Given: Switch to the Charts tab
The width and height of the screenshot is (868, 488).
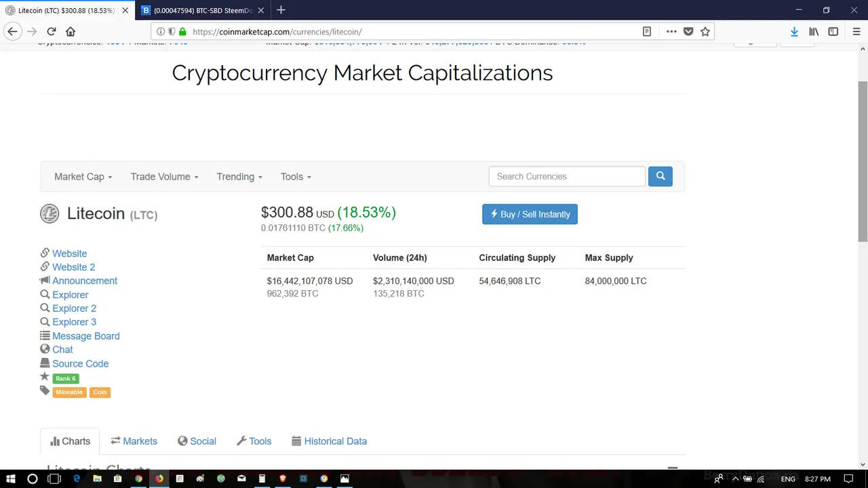Looking at the screenshot, I should 70,441.
